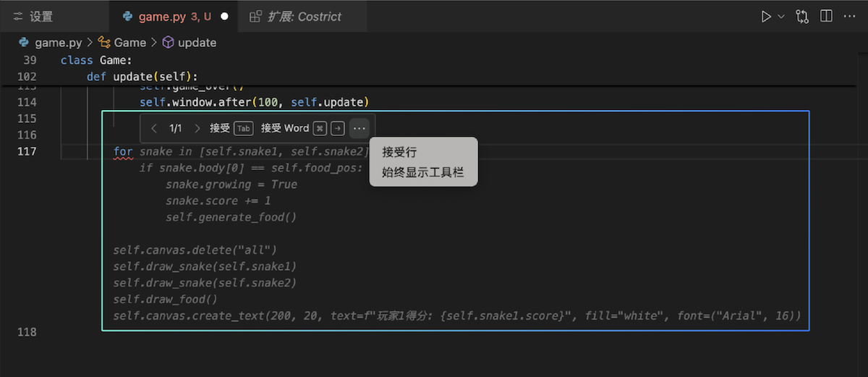Click the settings sliders icon on 设置 tab
Screen dimensions: 868x377
(18, 16)
